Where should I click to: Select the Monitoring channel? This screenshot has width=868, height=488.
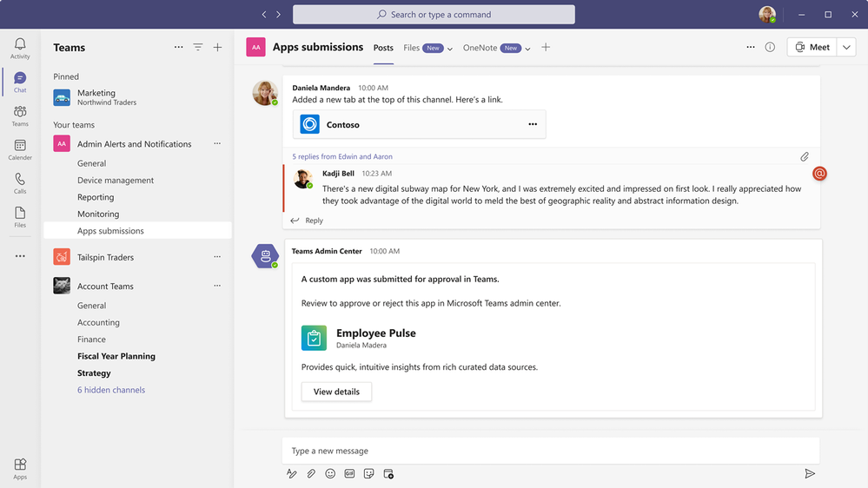(x=98, y=214)
